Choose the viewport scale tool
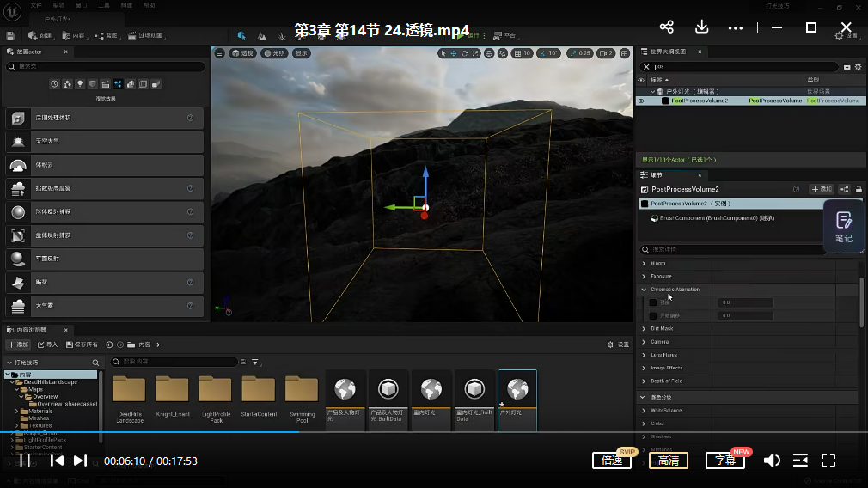Image resolution: width=868 pixels, height=488 pixels. pyautogui.click(x=475, y=53)
